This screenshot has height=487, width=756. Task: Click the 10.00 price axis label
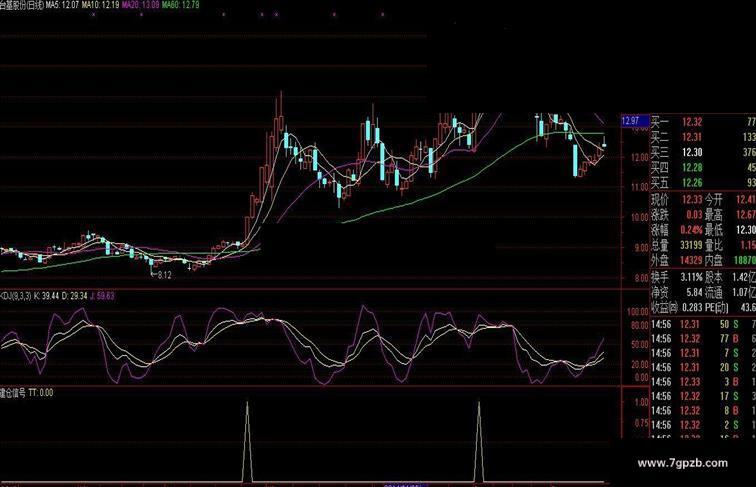[x=640, y=217]
